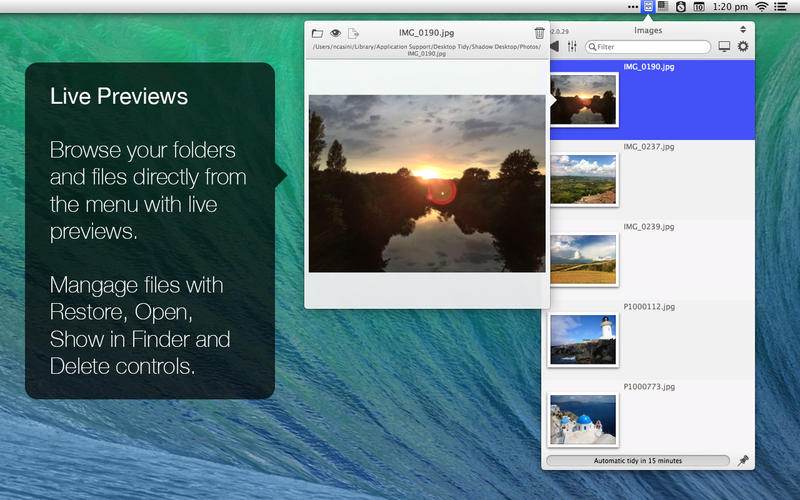Click the back arrow in the Images panel
The image size is (800, 500).
click(555, 46)
